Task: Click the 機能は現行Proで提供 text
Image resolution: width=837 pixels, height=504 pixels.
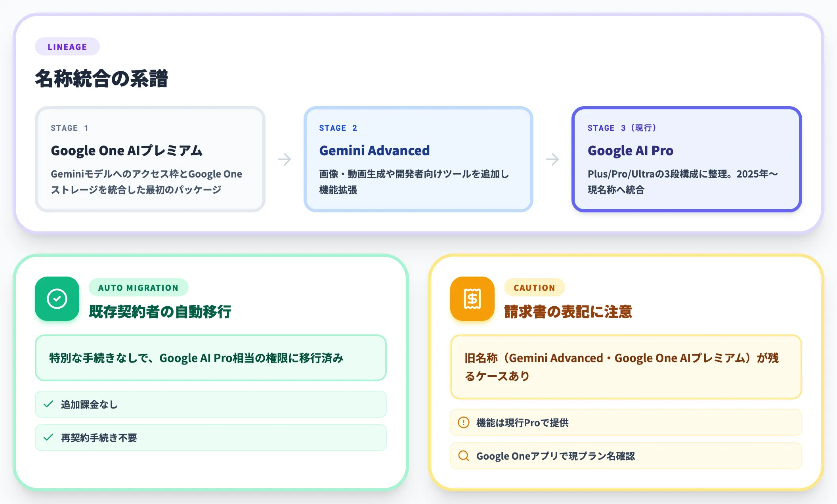Action: pyautogui.click(x=522, y=423)
